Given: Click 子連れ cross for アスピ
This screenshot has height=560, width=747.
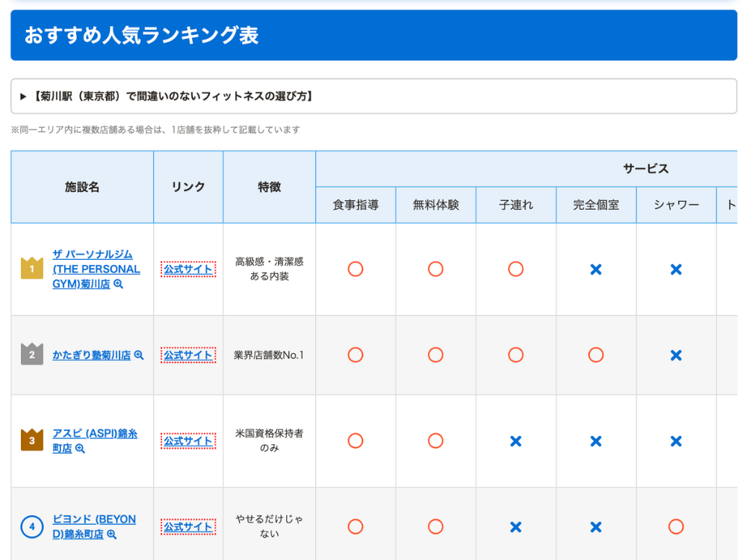Looking at the screenshot, I should (515, 441).
